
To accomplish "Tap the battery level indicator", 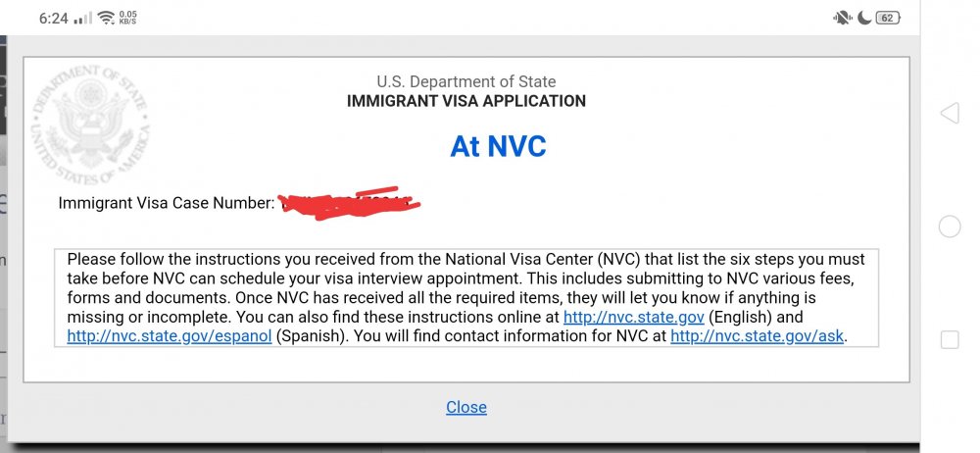I will [x=888, y=19].
